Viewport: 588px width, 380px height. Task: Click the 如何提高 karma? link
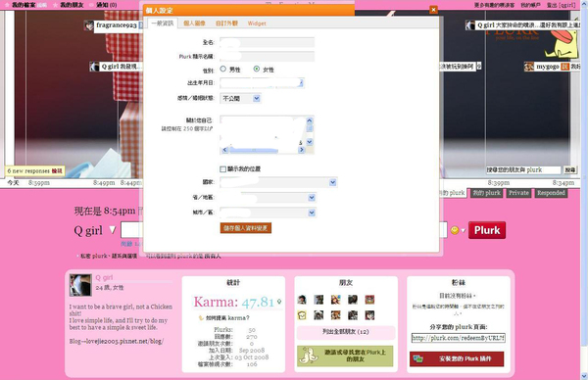tap(227, 317)
